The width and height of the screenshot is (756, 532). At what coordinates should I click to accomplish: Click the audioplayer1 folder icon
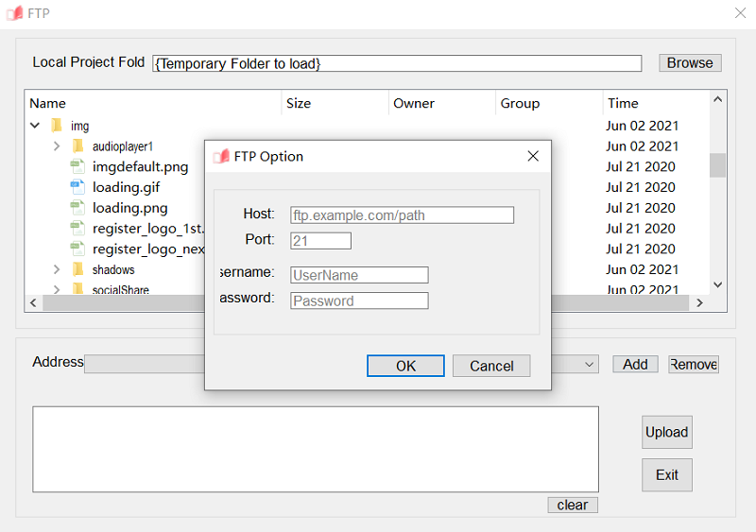[x=78, y=146]
